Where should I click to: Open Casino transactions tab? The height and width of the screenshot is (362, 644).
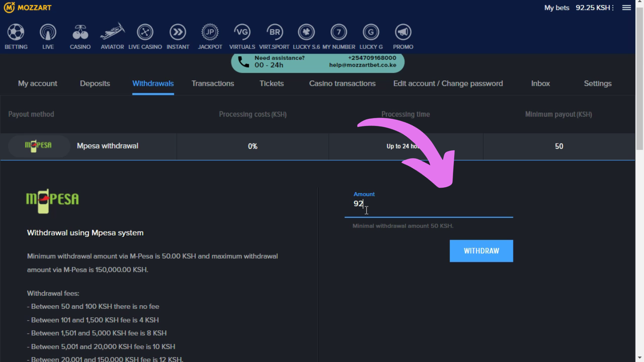342,84
